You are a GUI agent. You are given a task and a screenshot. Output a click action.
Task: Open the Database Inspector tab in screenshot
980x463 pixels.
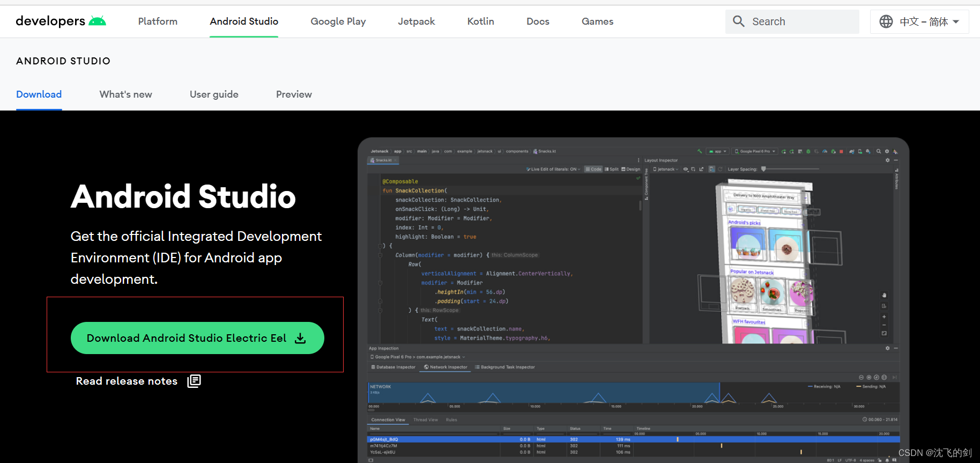pos(394,367)
